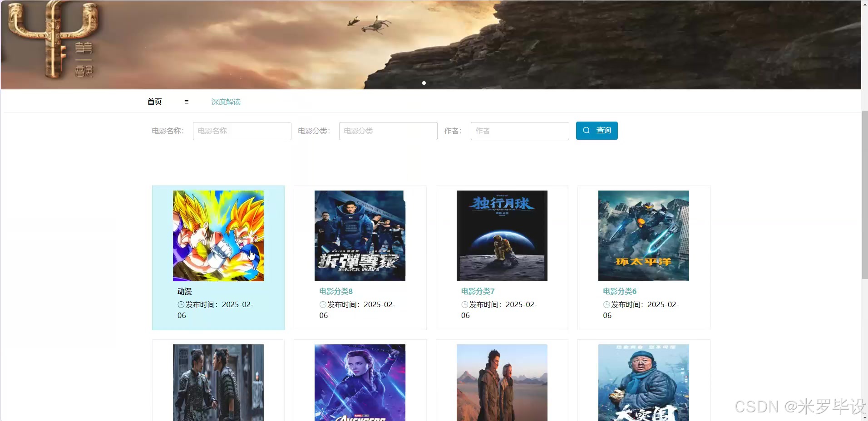
Task: Open the 电影分类6 link
Action: pos(620,291)
